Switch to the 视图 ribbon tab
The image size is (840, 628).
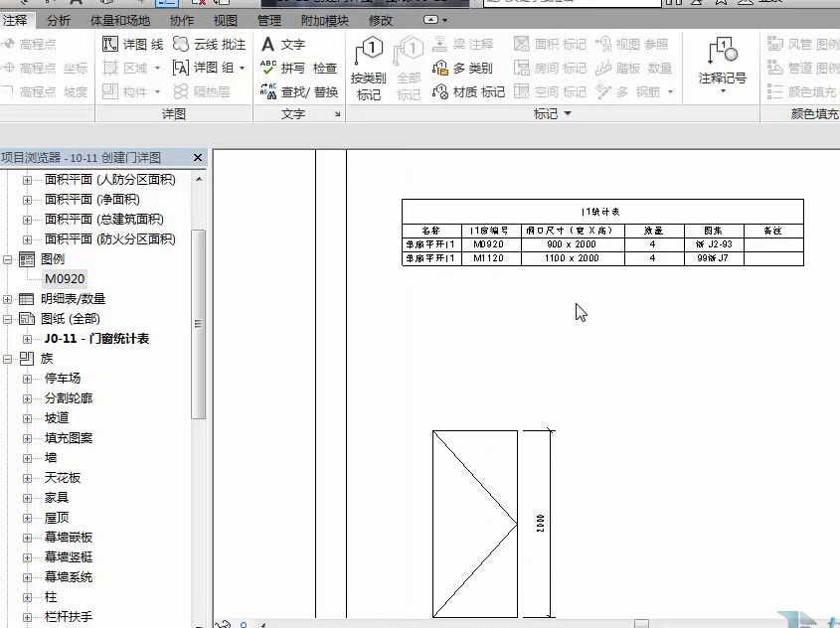[x=226, y=20]
